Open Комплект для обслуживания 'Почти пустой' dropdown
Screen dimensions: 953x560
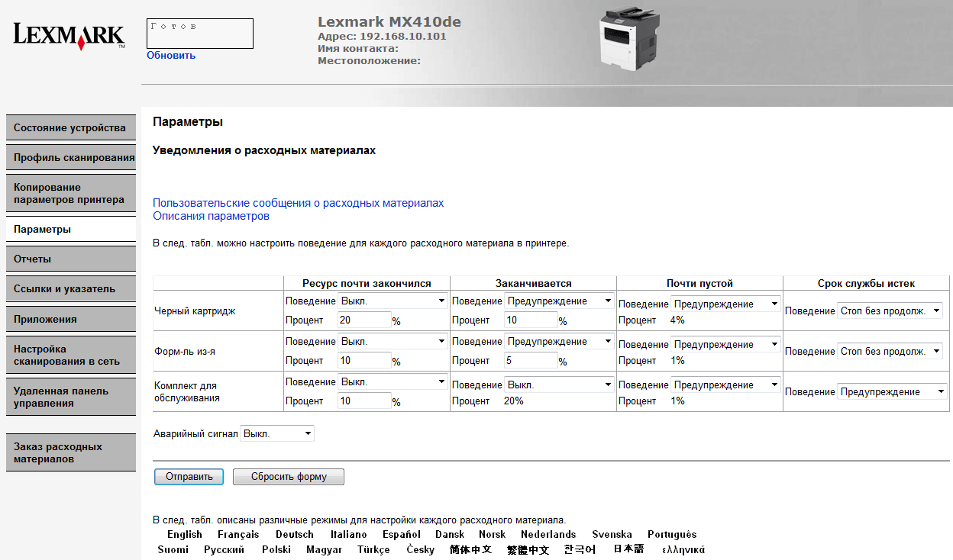coord(726,385)
